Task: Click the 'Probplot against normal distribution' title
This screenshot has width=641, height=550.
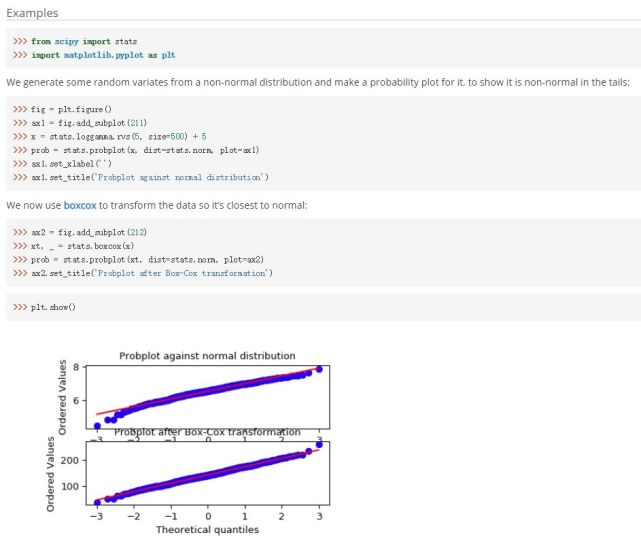Action: click(207, 356)
